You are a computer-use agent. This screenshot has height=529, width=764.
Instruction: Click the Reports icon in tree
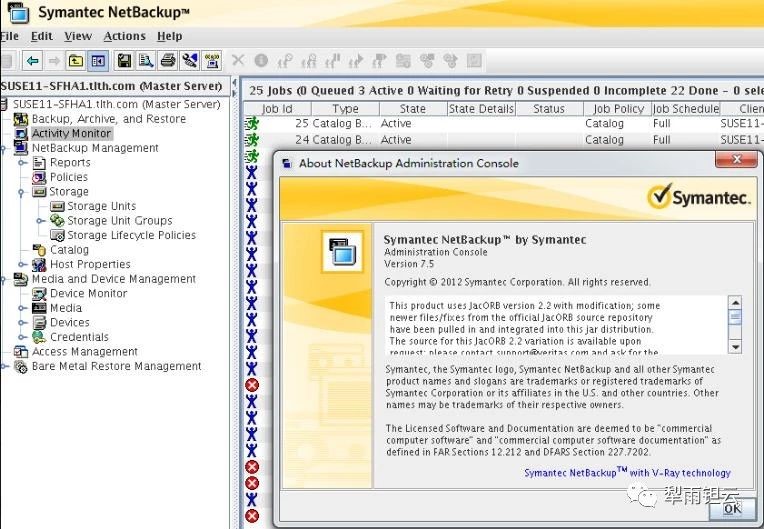tap(39, 163)
